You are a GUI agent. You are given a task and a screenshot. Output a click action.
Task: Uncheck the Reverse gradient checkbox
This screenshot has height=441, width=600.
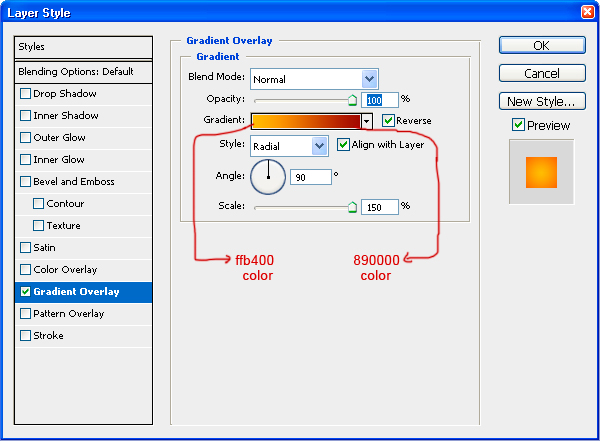coord(388,121)
